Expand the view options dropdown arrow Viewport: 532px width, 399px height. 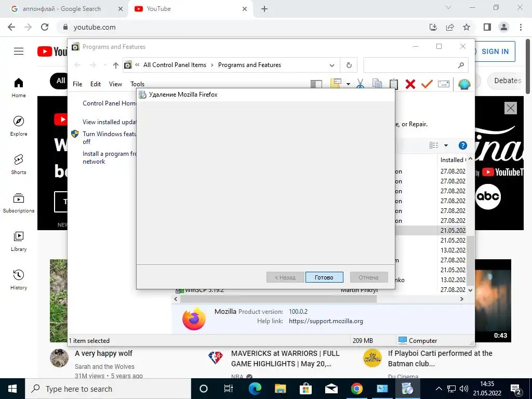click(x=446, y=145)
